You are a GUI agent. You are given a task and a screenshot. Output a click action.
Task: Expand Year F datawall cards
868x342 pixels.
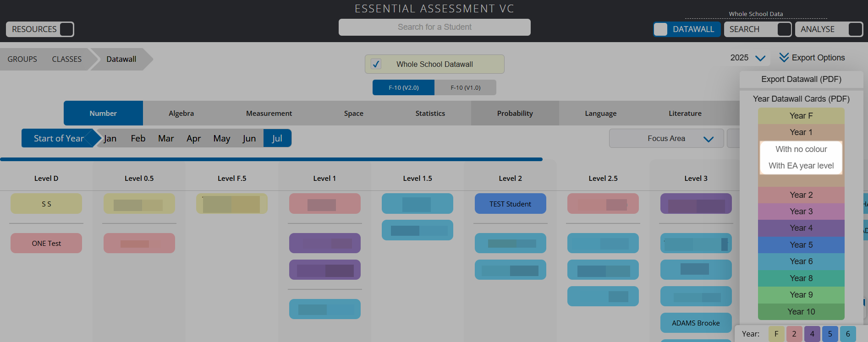click(x=801, y=116)
